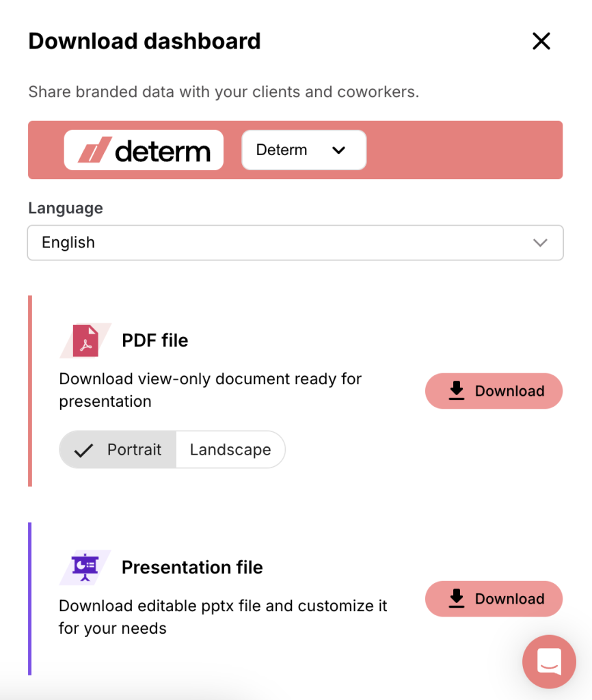Viewport: 592px width, 700px height.
Task: Click the Language label text
Action: coord(66,208)
